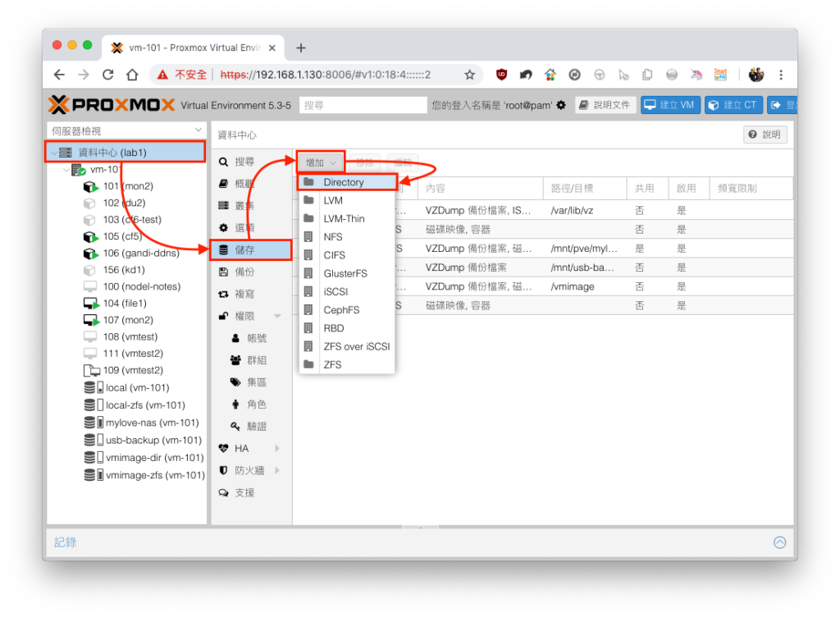The width and height of the screenshot is (840, 617).
Task: Click the 建立 CT button
Action: click(x=733, y=105)
